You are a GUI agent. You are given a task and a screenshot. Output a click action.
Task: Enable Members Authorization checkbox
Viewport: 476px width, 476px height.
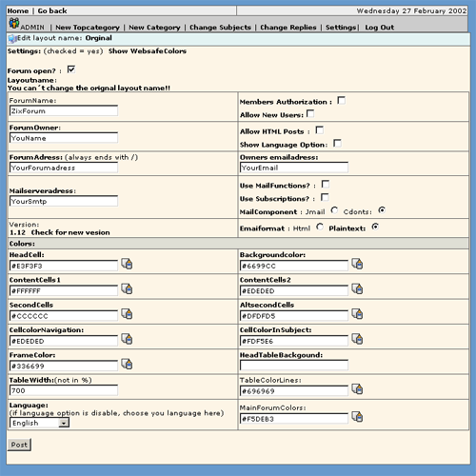point(342,101)
